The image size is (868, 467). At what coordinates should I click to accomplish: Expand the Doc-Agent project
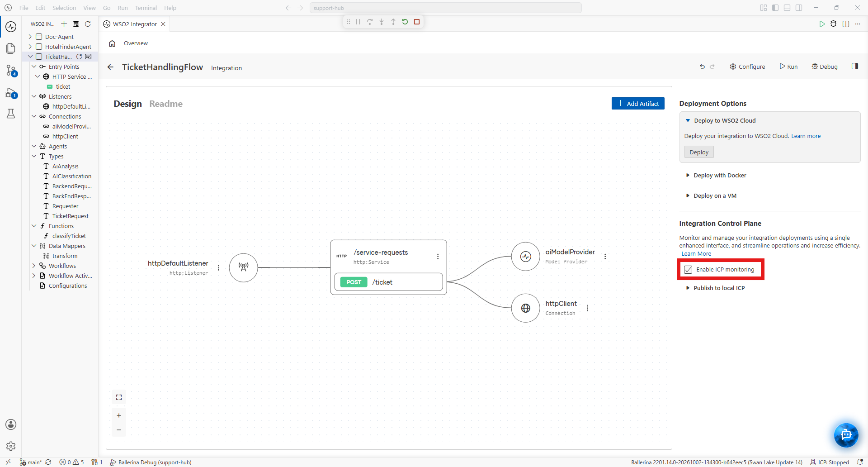(x=30, y=37)
